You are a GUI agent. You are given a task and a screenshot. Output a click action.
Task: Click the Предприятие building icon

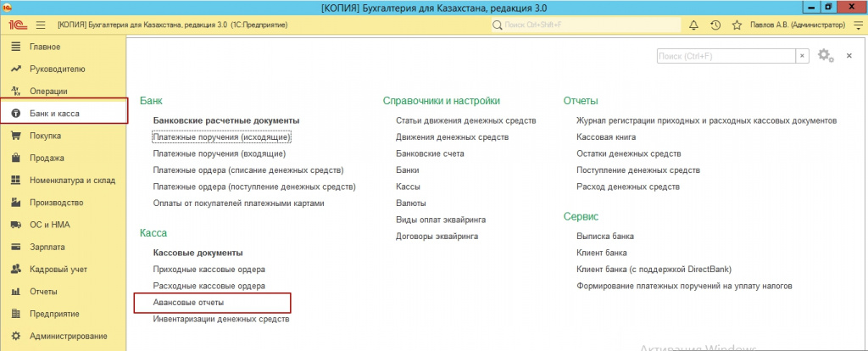(x=16, y=314)
